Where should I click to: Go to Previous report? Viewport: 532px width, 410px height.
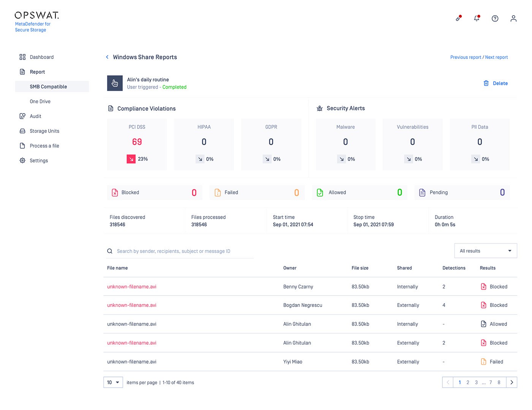coord(465,57)
